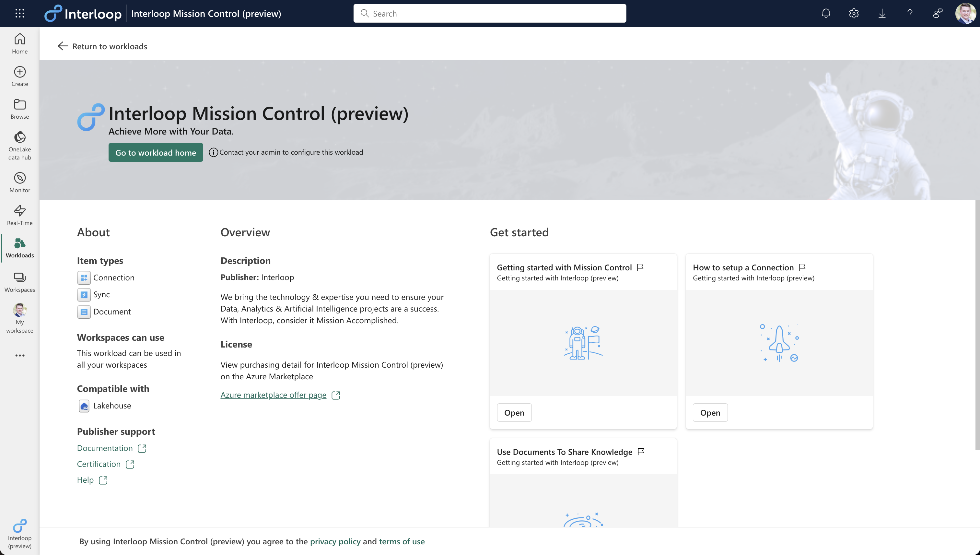The image size is (980, 555).
Task: Open Workspaces flyout in sidebar
Action: tap(19, 282)
